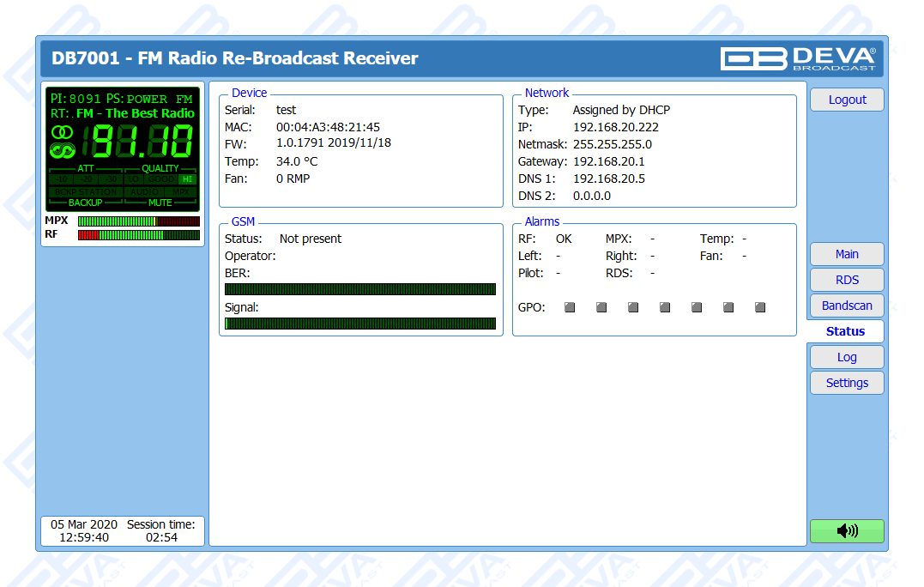Open the Bandscan tab

(847, 306)
